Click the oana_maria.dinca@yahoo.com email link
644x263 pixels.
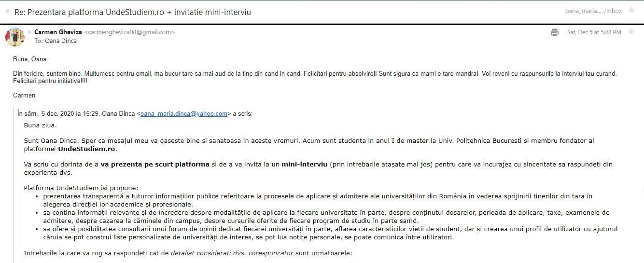point(183,114)
